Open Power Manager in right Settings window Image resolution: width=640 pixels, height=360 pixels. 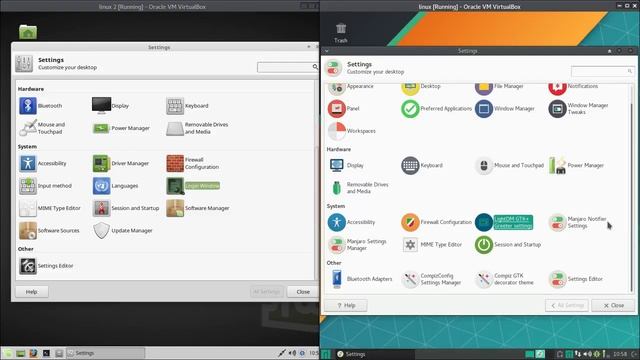click(576, 165)
